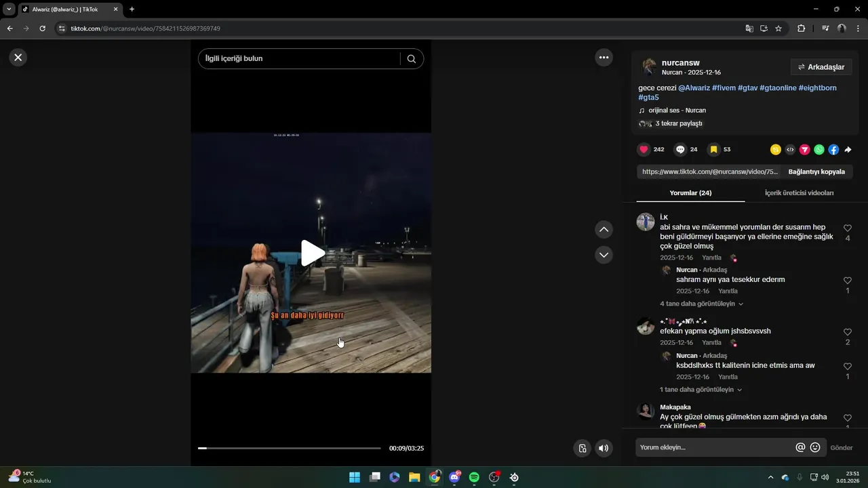
Task: Open the @Alwariz mention
Action: [694, 88]
